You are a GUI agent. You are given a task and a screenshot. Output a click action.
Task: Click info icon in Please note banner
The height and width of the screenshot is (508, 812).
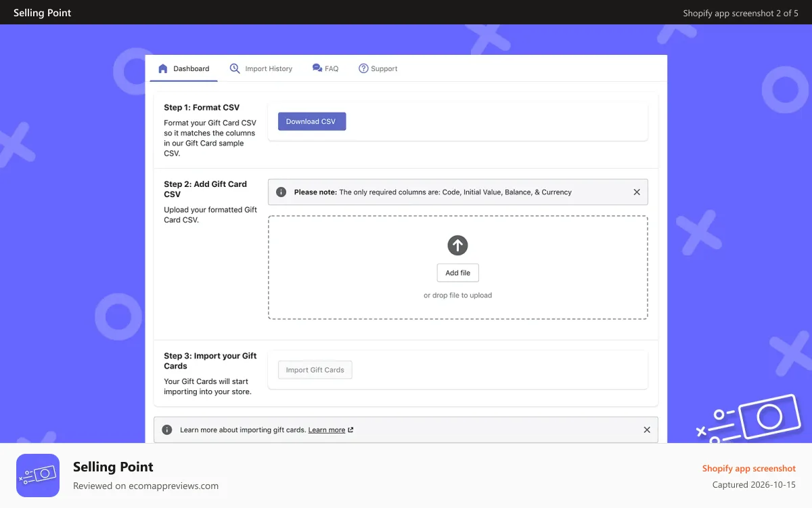(281, 192)
